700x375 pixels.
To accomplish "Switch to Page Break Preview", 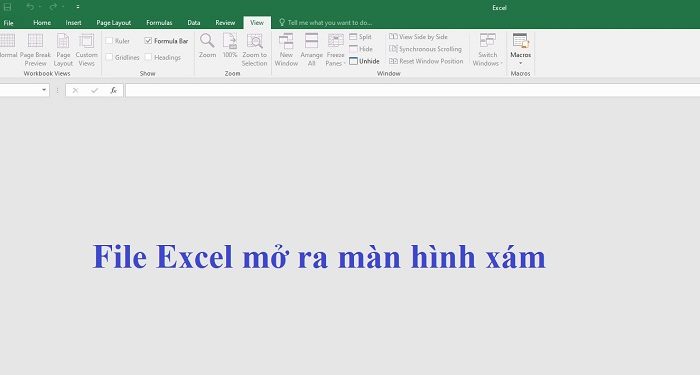I will [x=35, y=50].
